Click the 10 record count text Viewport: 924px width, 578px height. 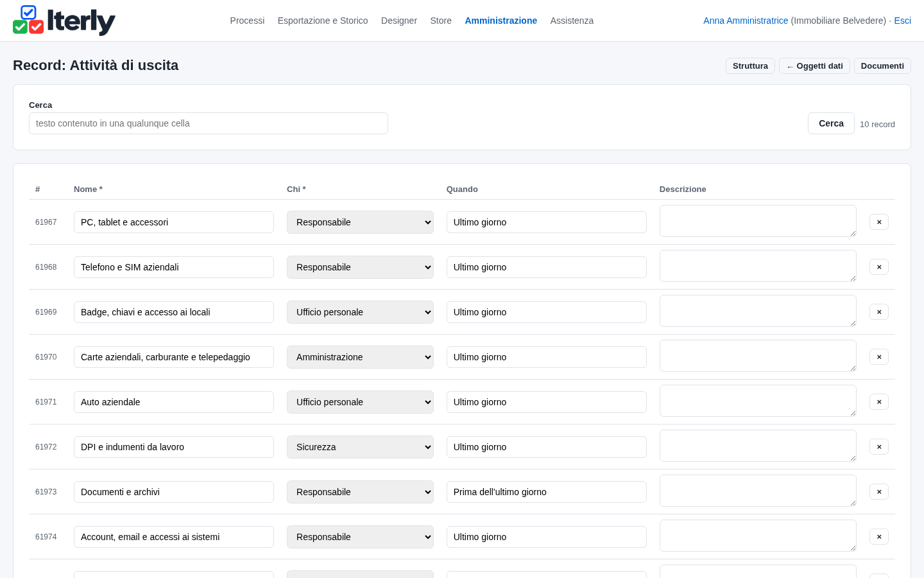coord(877,124)
